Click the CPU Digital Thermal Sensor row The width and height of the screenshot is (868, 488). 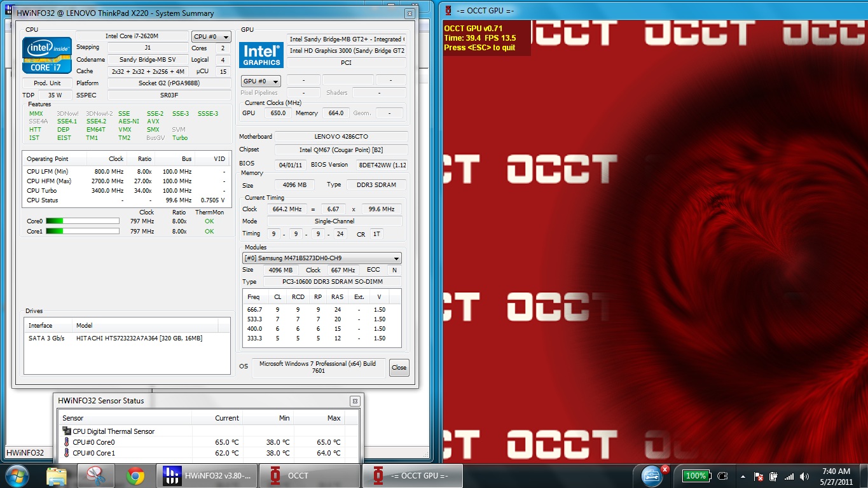point(209,431)
